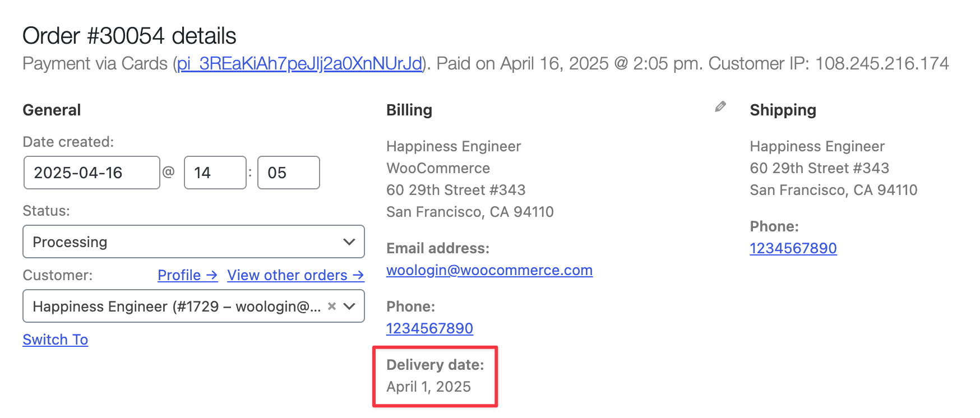The width and height of the screenshot is (980, 418).
Task: Edit the minute field showing 05
Action: tap(289, 173)
